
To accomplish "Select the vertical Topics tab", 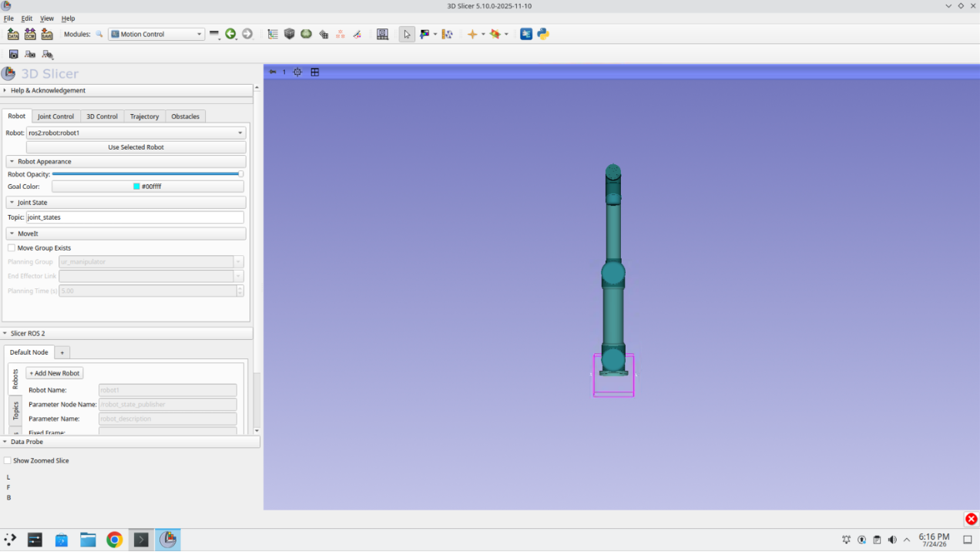I will (x=15, y=410).
